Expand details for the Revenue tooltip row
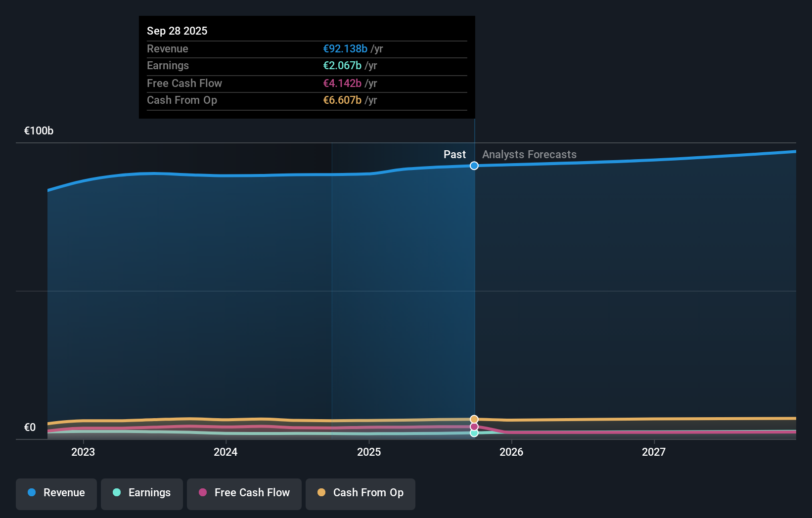Screen dimensions: 812x518 click(x=307, y=49)
